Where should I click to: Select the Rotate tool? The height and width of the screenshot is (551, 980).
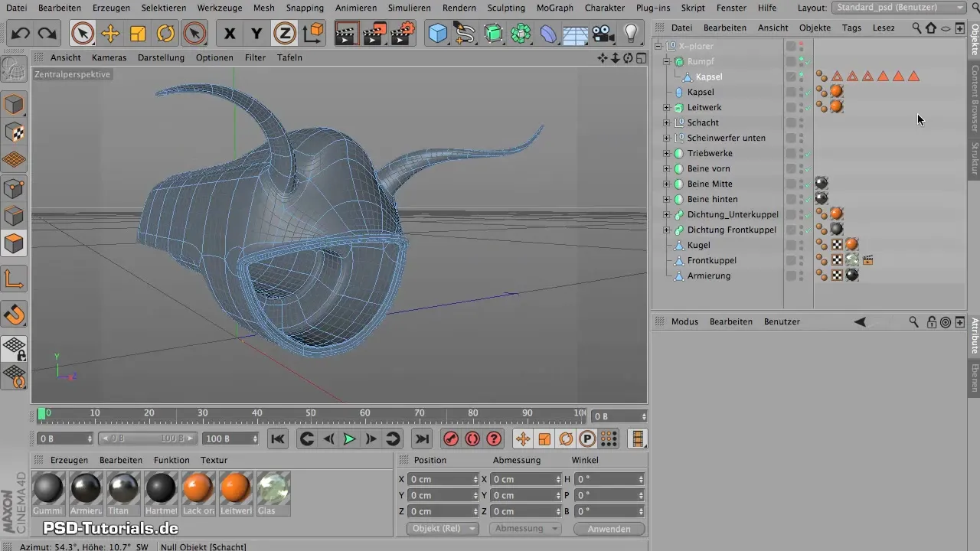pyautogui.click(x=165, y=34)
